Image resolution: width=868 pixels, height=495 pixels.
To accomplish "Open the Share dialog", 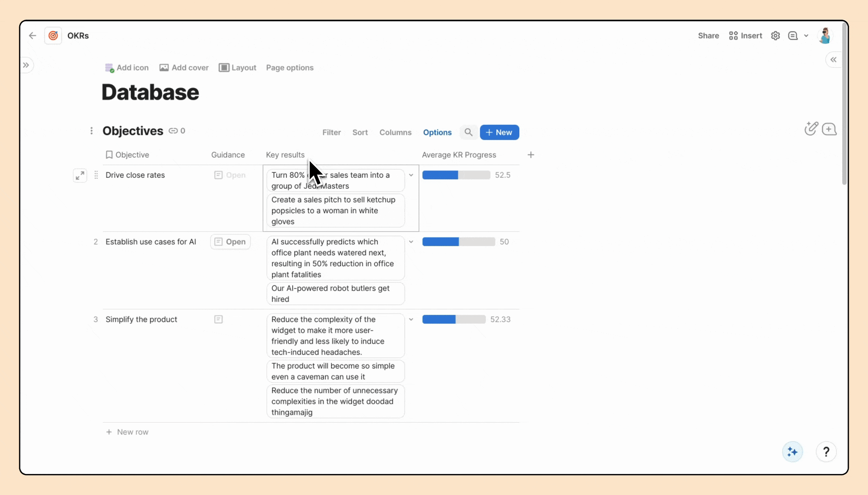I will pos(708,36).
